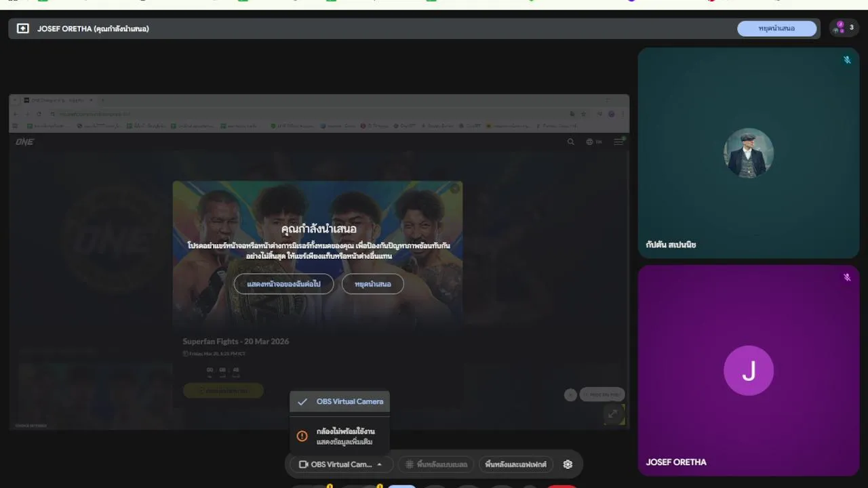868x488 pixels.
Task: Click the JOSEF ORETHA name label on purple tile
Action: (676, 462)
